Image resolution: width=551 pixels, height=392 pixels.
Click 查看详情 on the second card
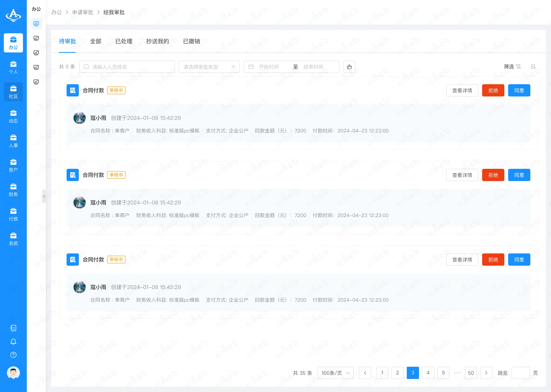tap(462, 175)
